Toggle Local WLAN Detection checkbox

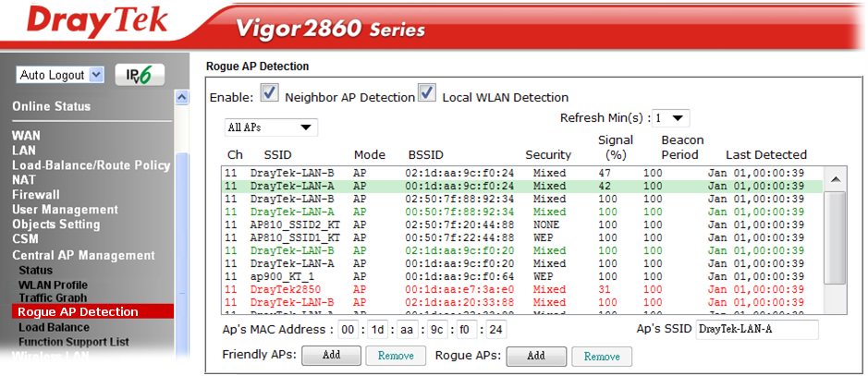[427, 93]
